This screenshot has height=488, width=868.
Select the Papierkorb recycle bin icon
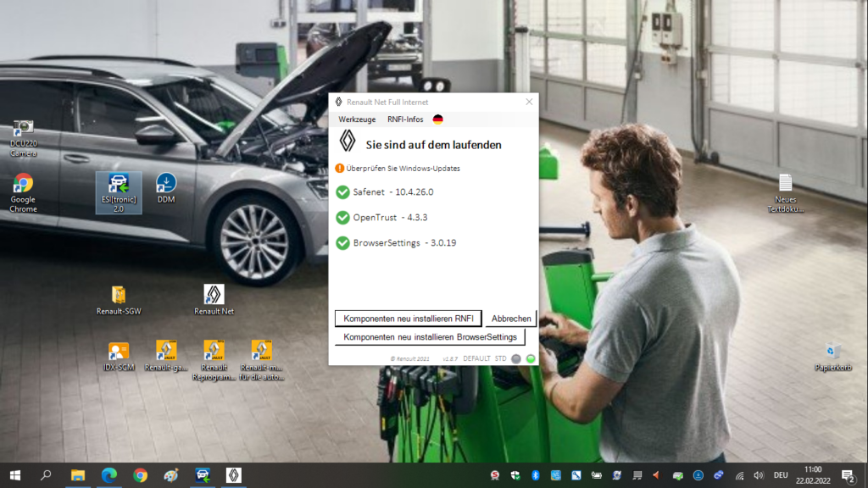click(833, 357)
